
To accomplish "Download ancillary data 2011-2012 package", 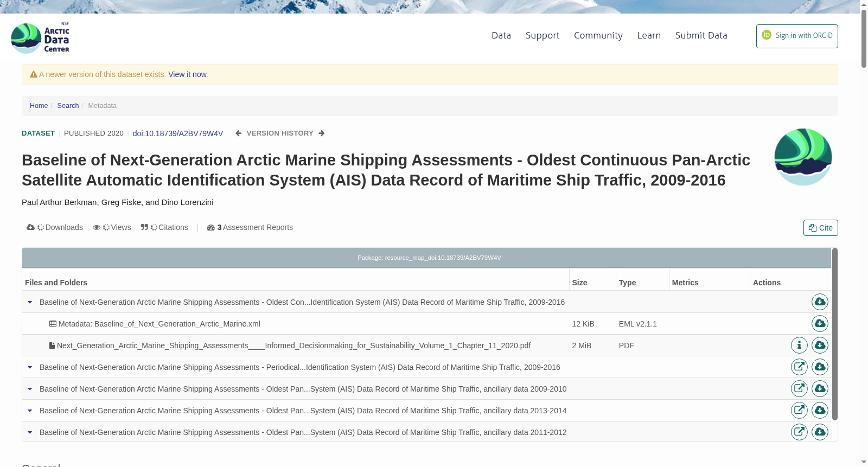I will click(820, 432).
